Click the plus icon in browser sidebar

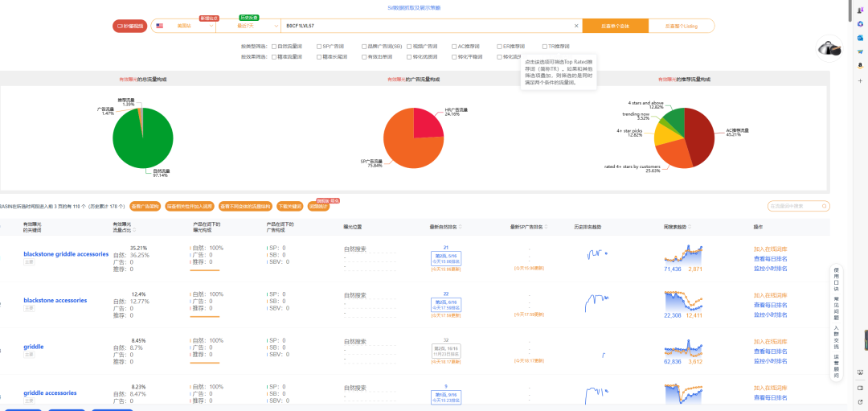click(x=860, y=80)
